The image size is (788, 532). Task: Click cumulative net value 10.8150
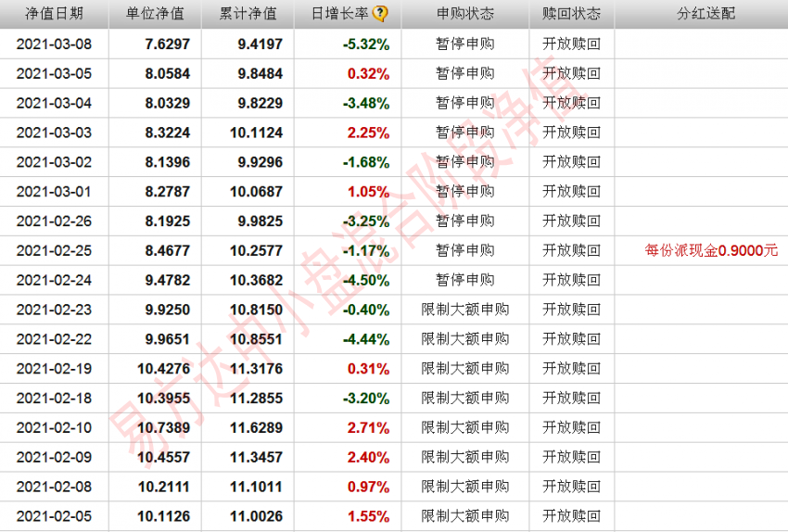click(256, 310)
